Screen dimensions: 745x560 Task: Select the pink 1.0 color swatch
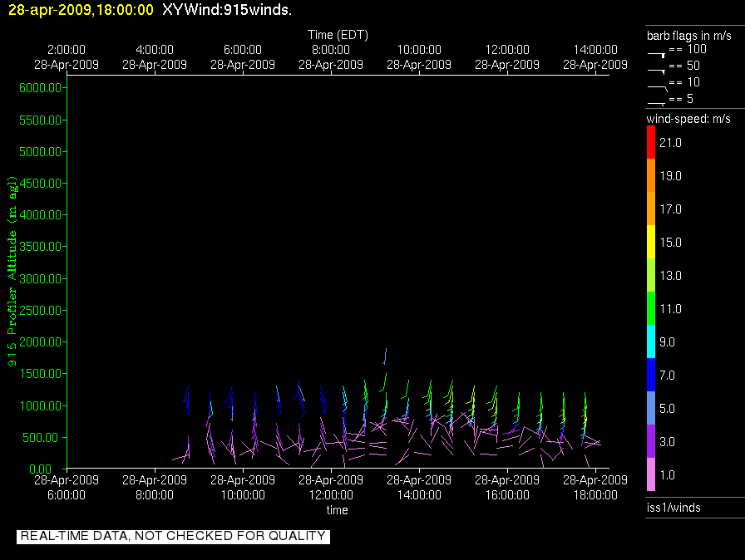point(651,474)
